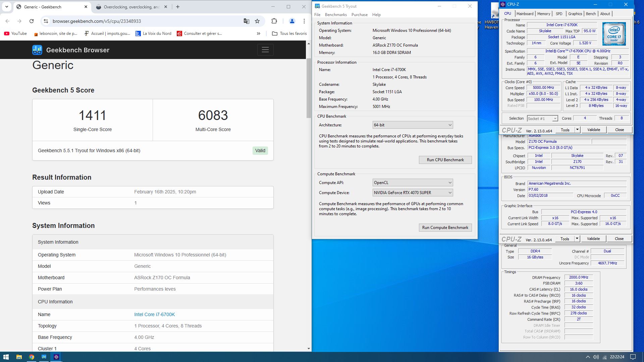Reload the Geekbench page
The width and height of the screenshot is (644, 362).
[x=32, y=21]
